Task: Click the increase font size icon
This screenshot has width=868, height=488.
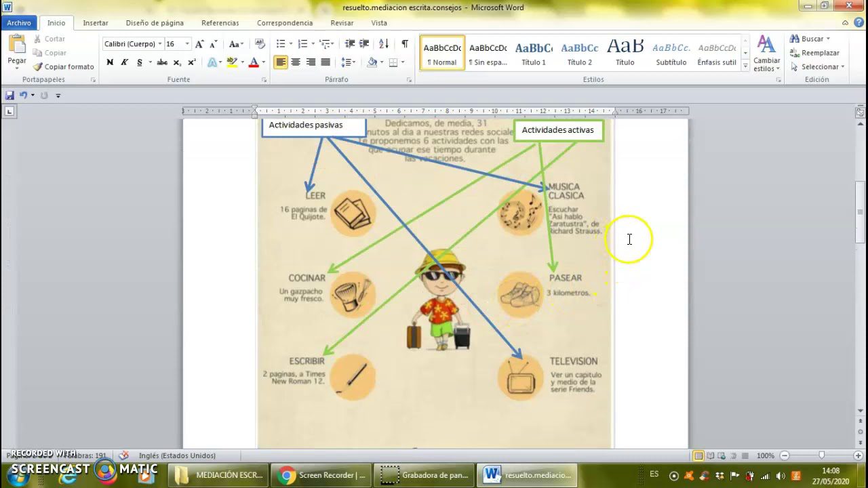Action: pos(199,44)
